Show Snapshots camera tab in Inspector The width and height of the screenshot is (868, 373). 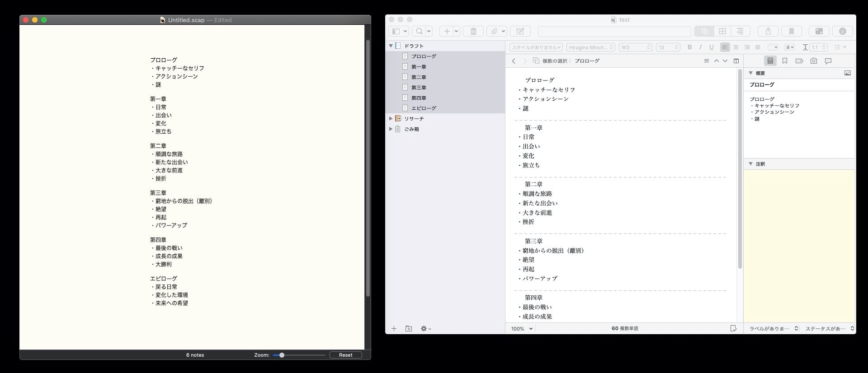pyautogui.click(x=814, y=61)
